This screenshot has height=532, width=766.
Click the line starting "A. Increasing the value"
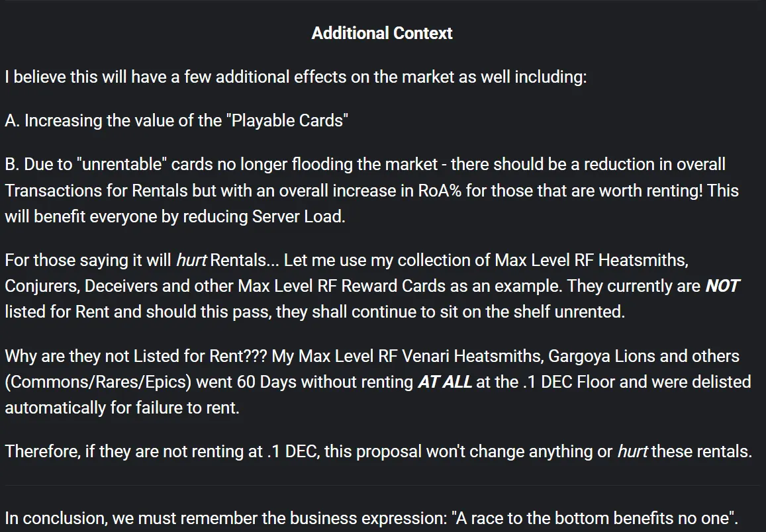(x=176, y=120)
